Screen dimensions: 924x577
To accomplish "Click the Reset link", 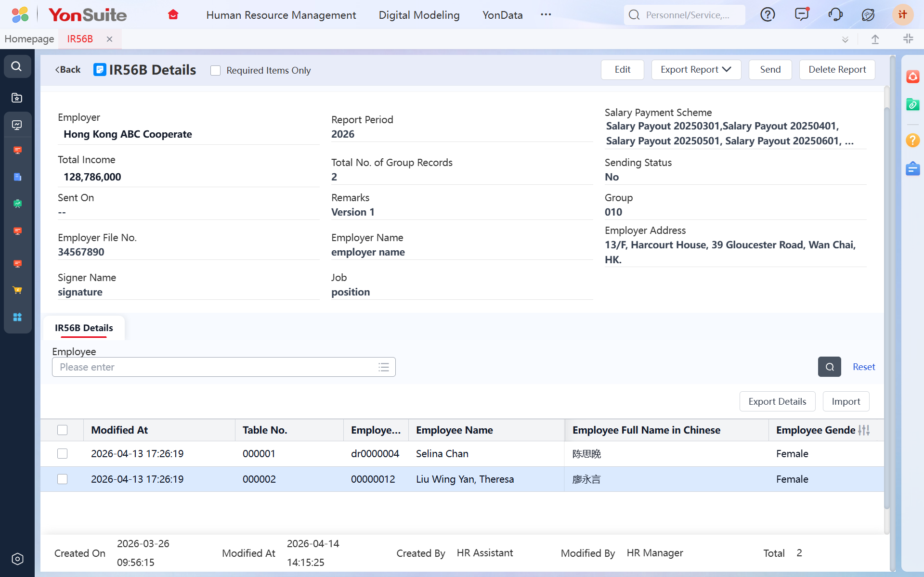I will (x=864, y=367).
